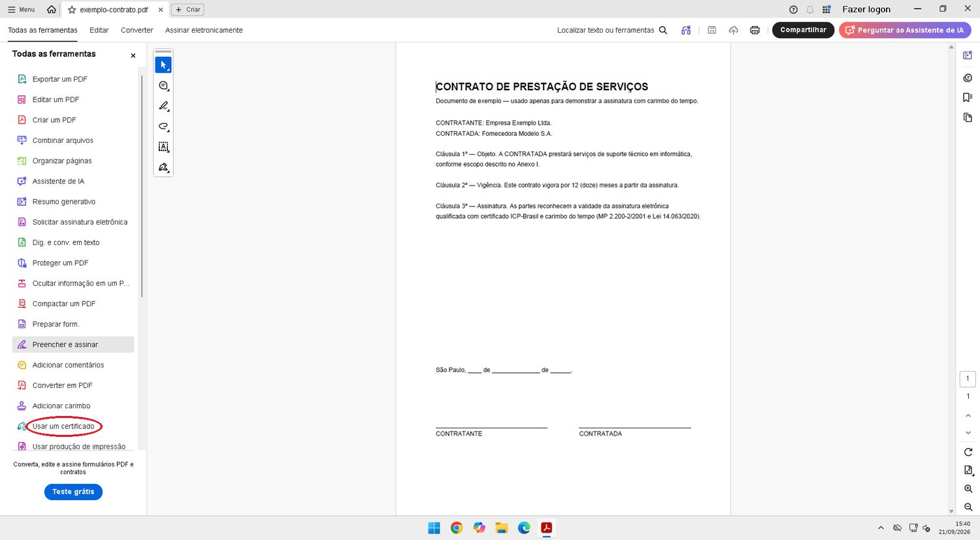Rotate the page view icon
The height and width of the screenshot is (540, 980).
968,452
